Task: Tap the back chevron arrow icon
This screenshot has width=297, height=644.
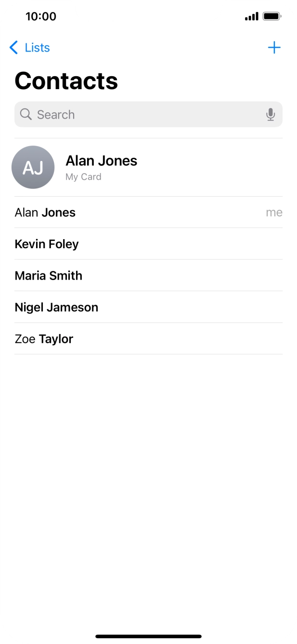Action: point(13,48)
